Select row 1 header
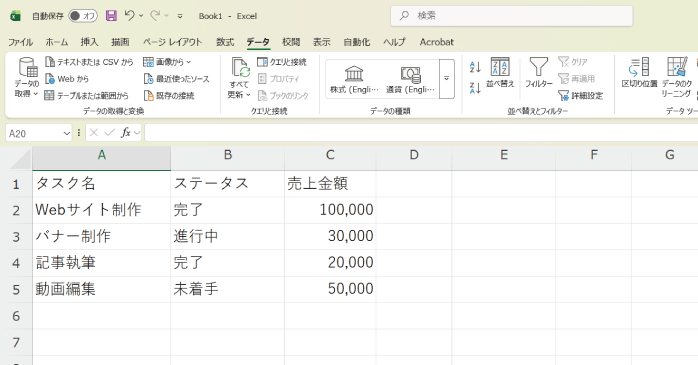The image size is (698, 365). [x=16, y=184]
